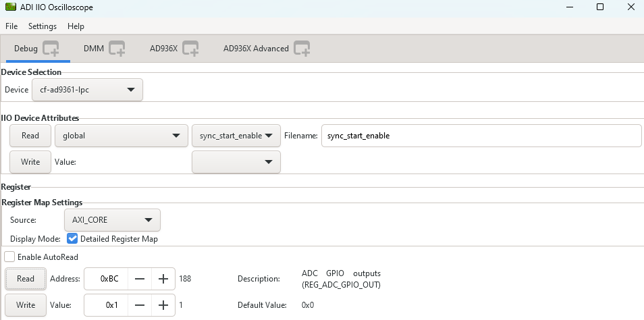Detach the Debug tab into new window

click(x=51, y=49)
